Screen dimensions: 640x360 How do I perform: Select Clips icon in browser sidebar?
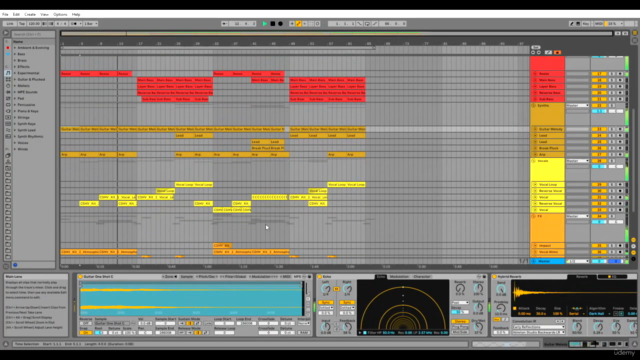8,118
